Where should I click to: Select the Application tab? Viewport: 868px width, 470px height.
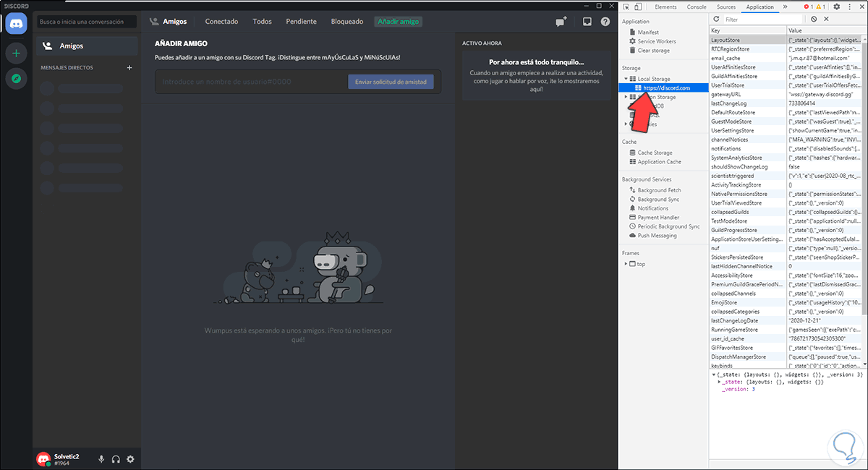[x=759, y=7]
